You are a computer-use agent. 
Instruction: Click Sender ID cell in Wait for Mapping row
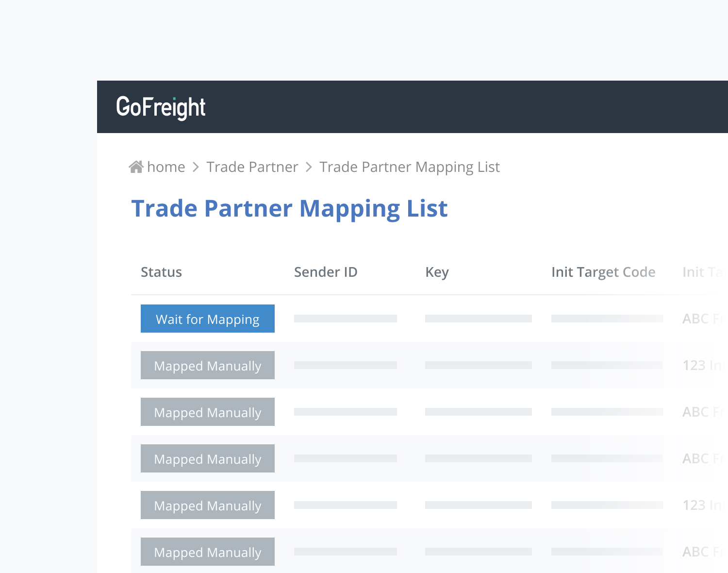pyautogui.click(x=346, y=319)
